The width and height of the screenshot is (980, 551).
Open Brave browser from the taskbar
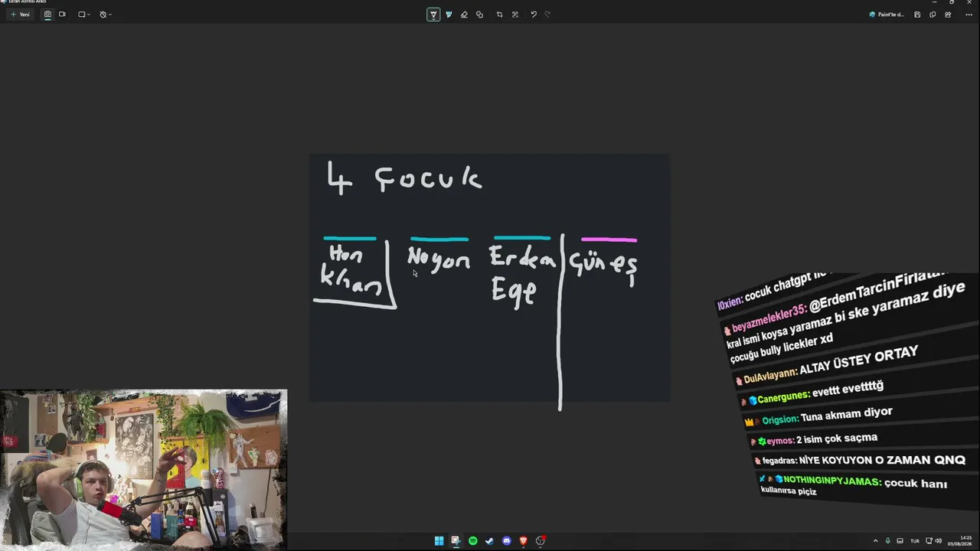(523, 541)
